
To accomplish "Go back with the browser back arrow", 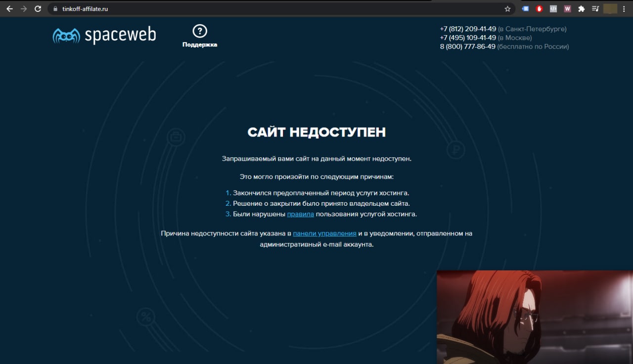I will [9, 9].
